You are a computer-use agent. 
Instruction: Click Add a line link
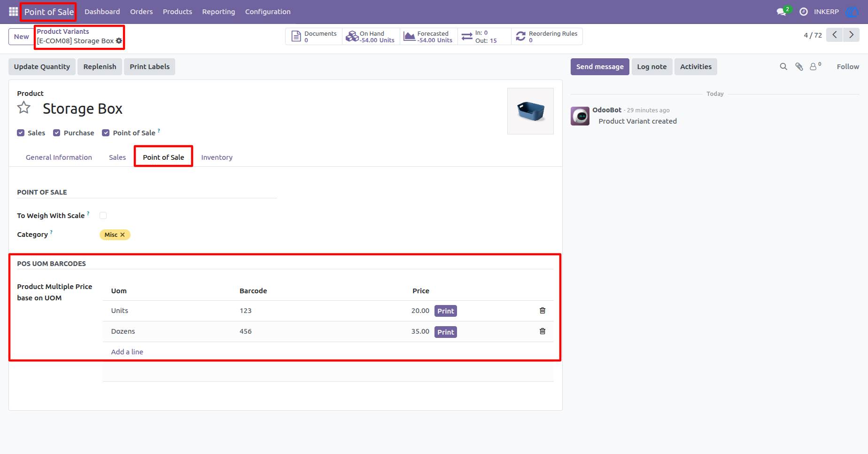tap(127, 352)
